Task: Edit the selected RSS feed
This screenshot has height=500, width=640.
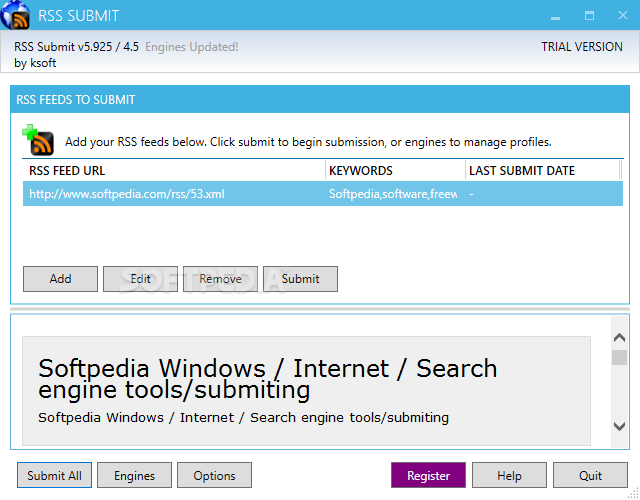Action: click(x=140, y=279)
